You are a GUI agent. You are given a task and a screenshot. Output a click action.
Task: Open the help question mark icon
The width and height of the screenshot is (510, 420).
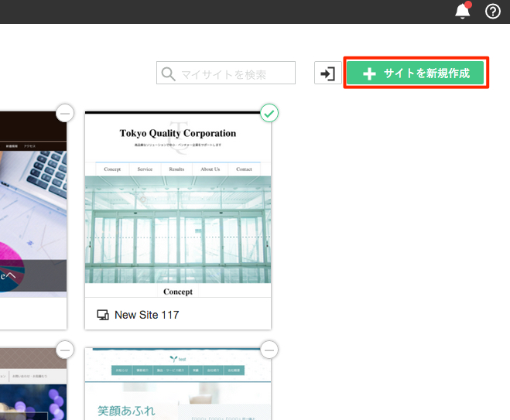coord(492,12)
